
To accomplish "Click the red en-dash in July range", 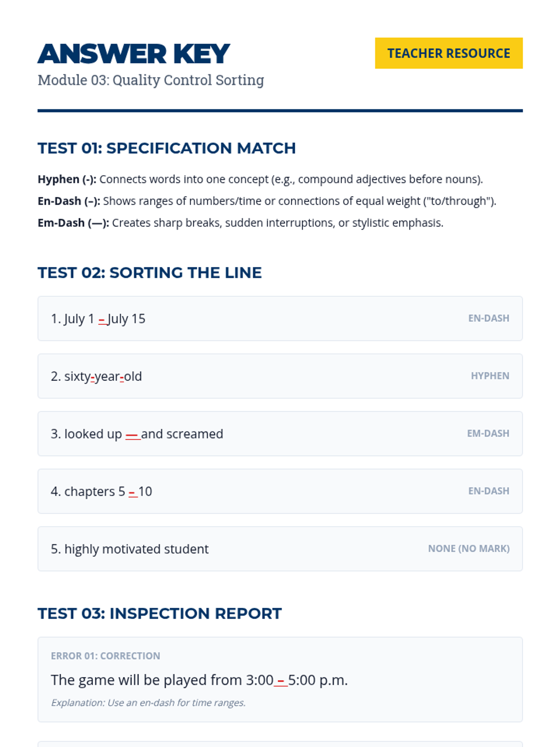I will pyautogui.click(x=102, y=319).
